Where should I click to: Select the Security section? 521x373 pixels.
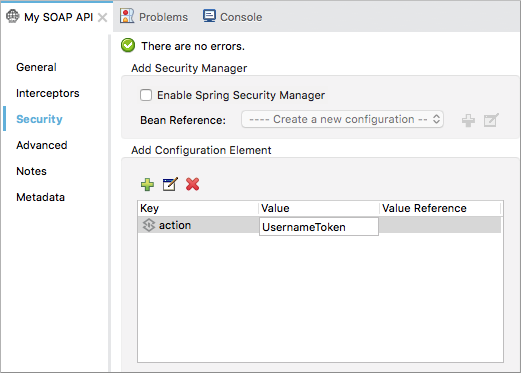39,119
